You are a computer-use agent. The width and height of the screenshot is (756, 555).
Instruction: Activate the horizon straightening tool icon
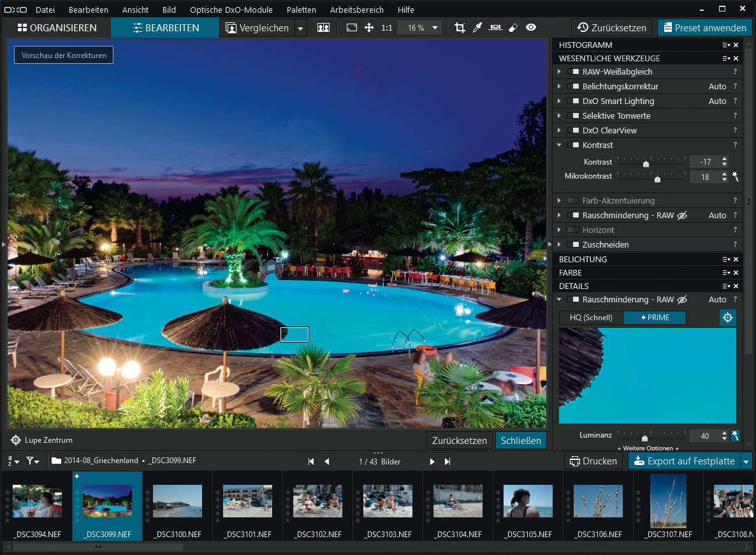pos(495,27)
